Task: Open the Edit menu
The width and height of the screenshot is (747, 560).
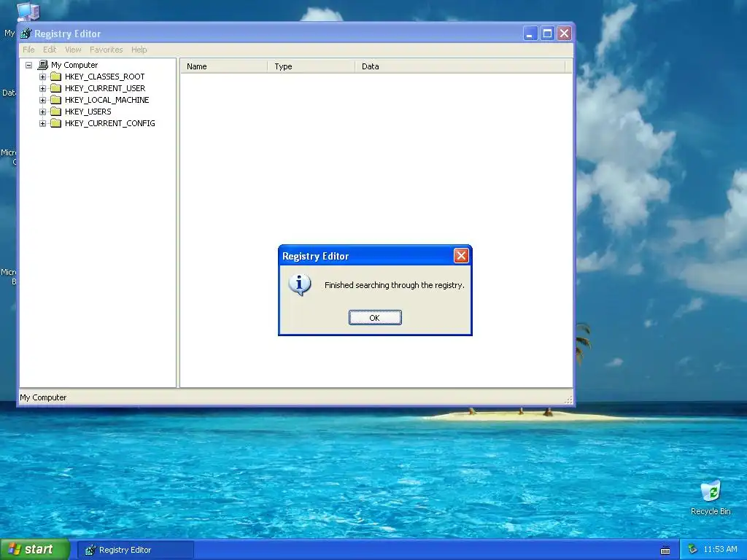Action: click(50, 50)
